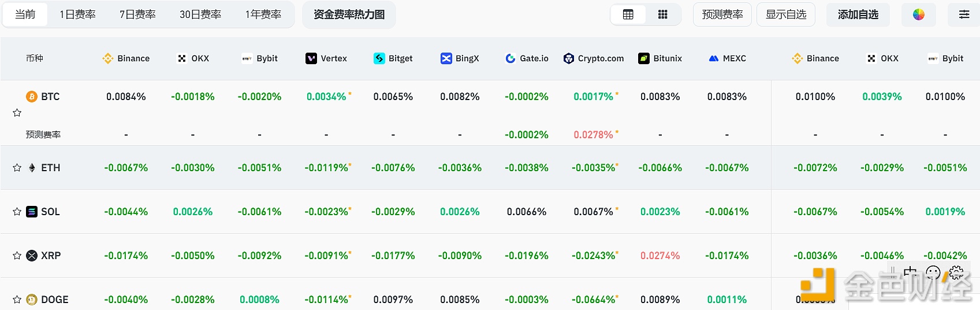
Task: Open the BTC coin name link
Action: [50, 97]
